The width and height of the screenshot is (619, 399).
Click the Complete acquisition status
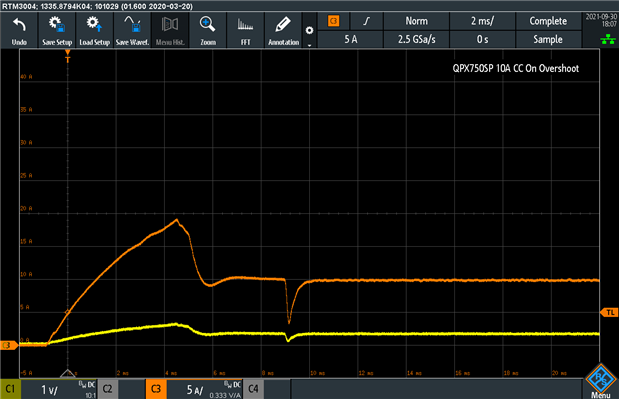pyautogui.click(x=548, y=21)
